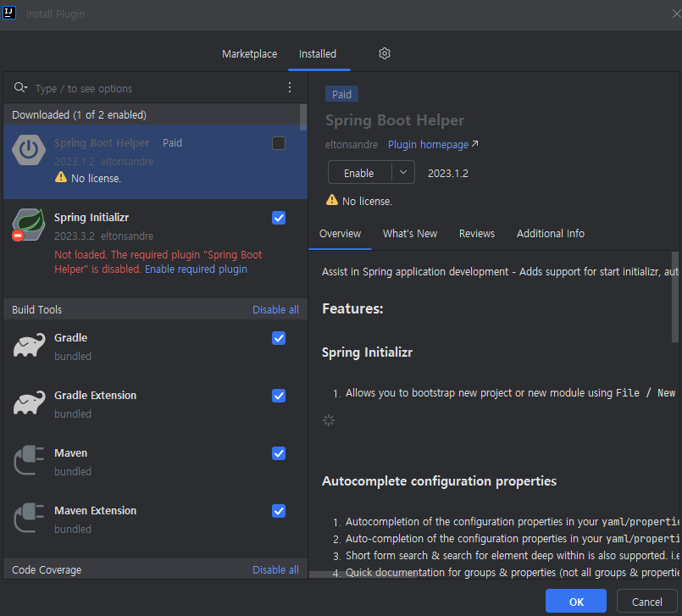Screen dimensions: 682x616
Task: Open the Enable button dropdown arrow
Action: [403, 172]
